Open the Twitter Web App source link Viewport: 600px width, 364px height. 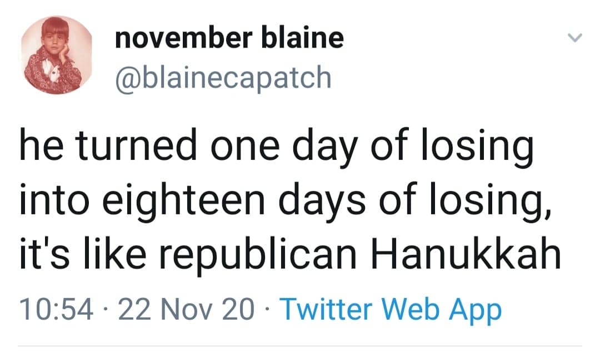(x=391, y=310)
